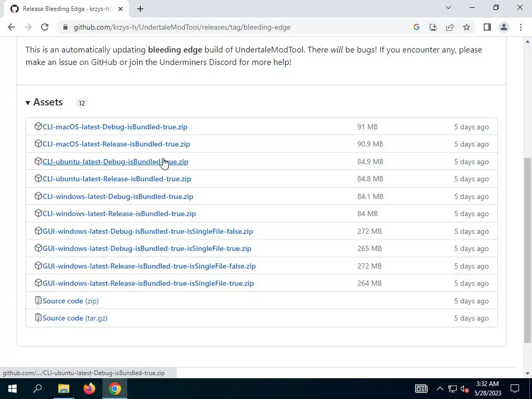Share this page via share icon
Image resolution: width=532 pixels, height=399 pixels.
(450, 27)
